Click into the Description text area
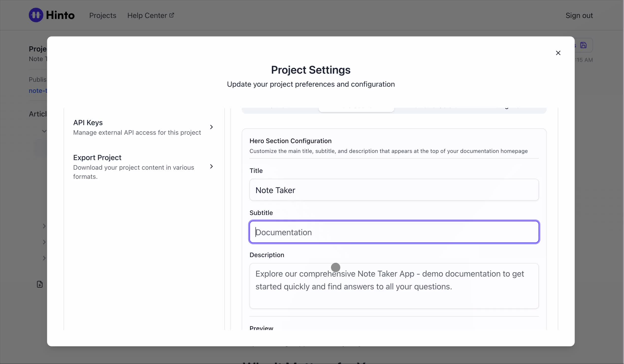 (394, 286)
